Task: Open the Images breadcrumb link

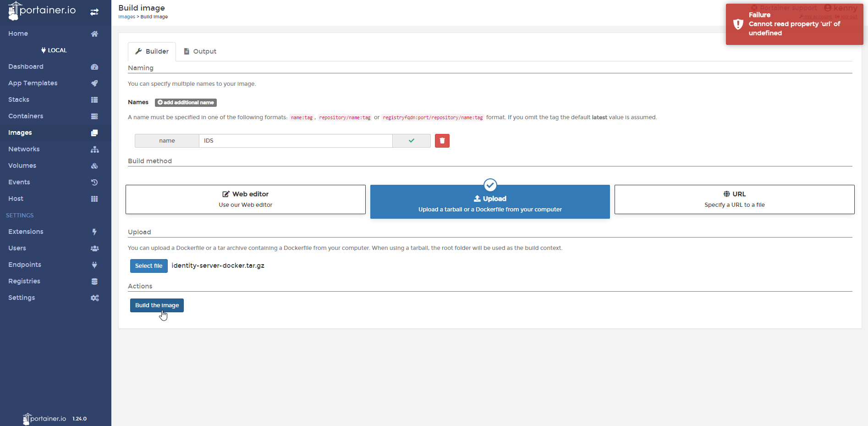Action: coord(126,17)
